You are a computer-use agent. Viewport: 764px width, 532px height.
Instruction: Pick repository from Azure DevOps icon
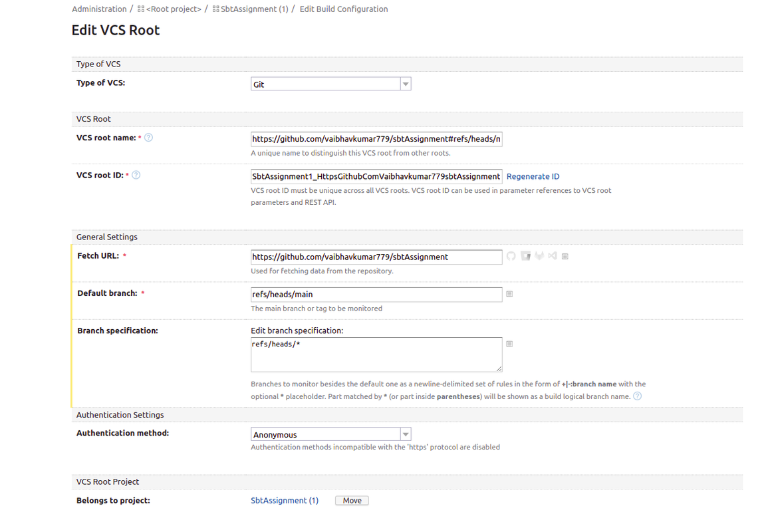coord(552,256)
